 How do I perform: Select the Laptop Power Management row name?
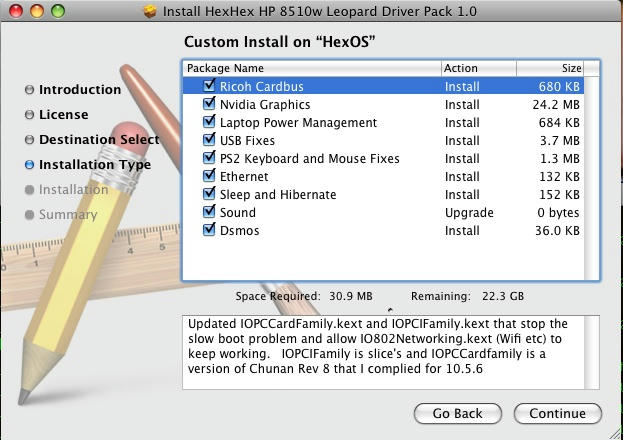pyautogui.click(x=298, y=122)
